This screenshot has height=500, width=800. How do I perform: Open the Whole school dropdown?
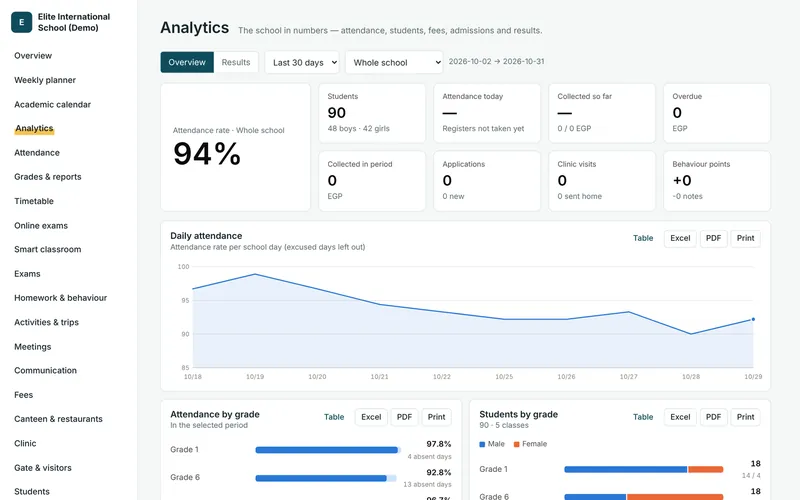tap(394, 62)
